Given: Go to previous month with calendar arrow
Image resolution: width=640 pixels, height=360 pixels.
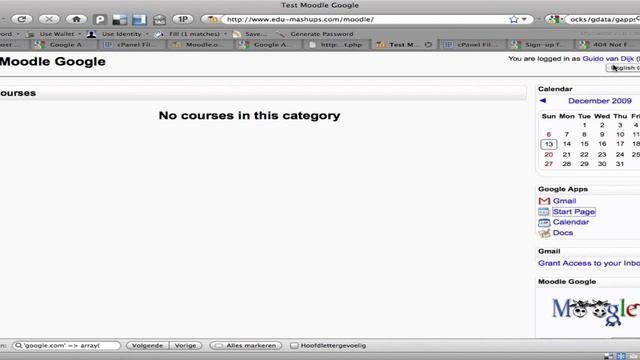Looking at the screenshot, I should pyautogui.click(x=542, y=100).
